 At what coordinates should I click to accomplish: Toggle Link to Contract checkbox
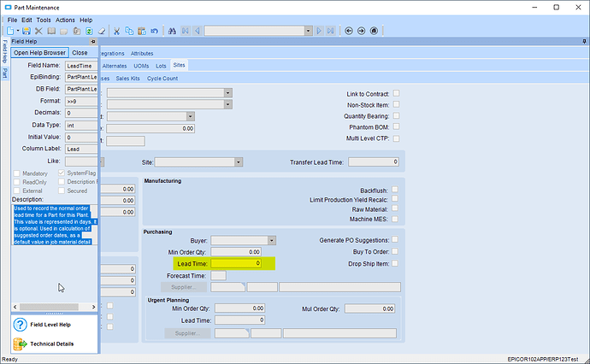(x=396, y=93)
